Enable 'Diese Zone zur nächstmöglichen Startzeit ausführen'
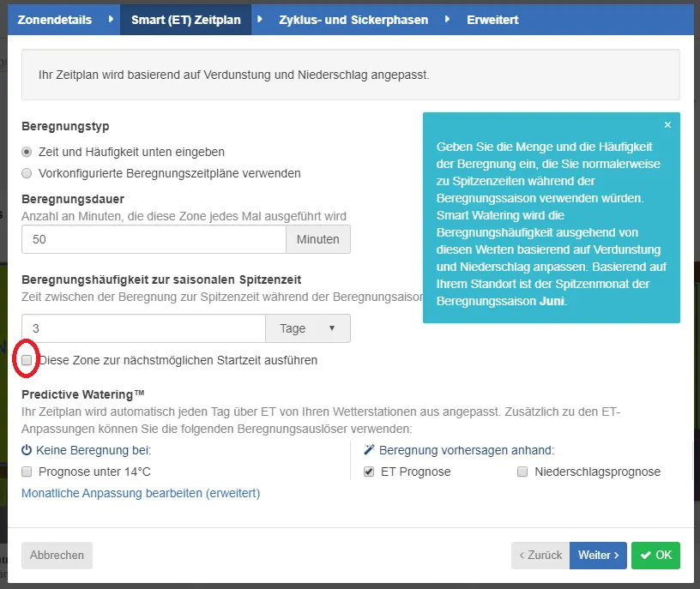 [27, 360]
